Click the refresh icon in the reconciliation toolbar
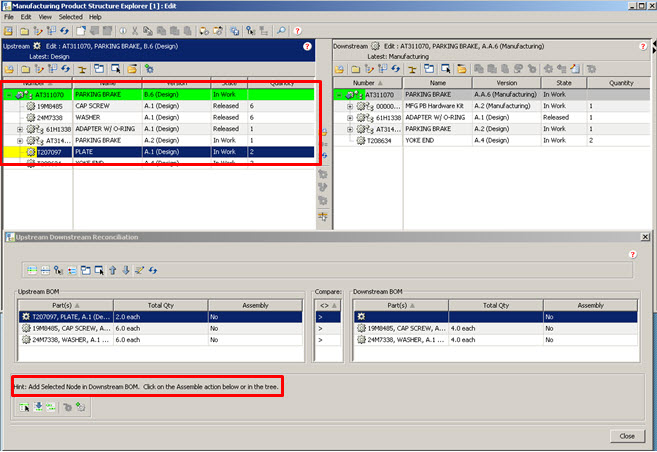The height and width of the screenshot is (452, 657). [x=153, y=271]
